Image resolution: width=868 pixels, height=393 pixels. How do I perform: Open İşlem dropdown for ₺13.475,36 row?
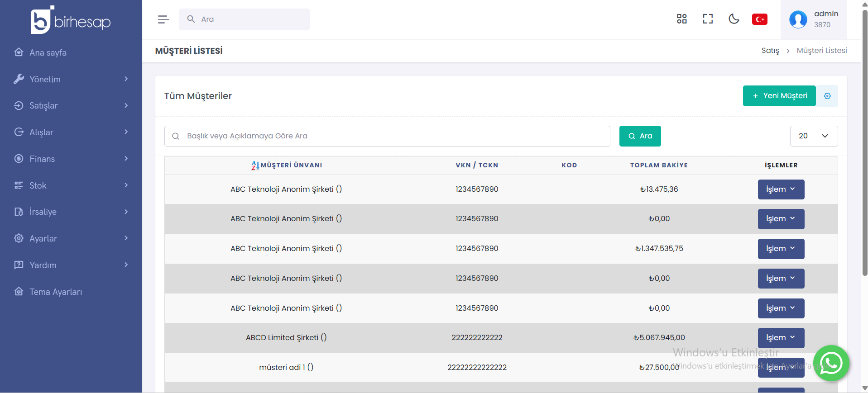pos(781,189)
